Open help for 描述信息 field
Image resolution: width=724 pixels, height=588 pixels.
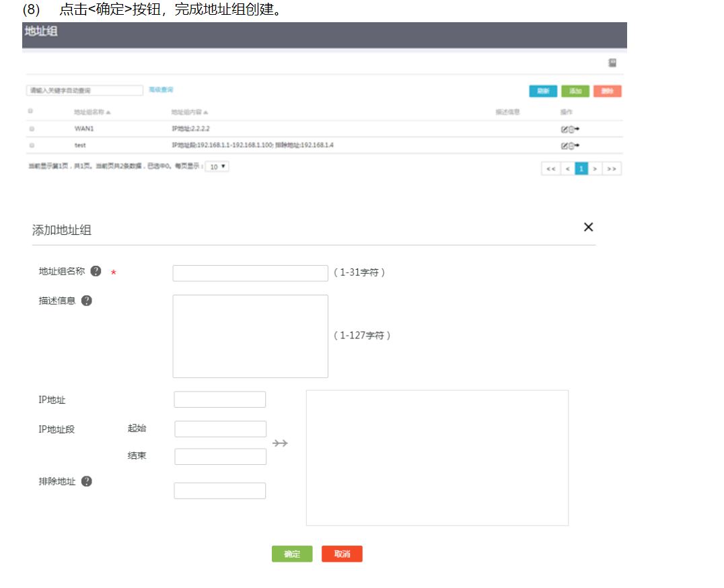click(86, 301)
